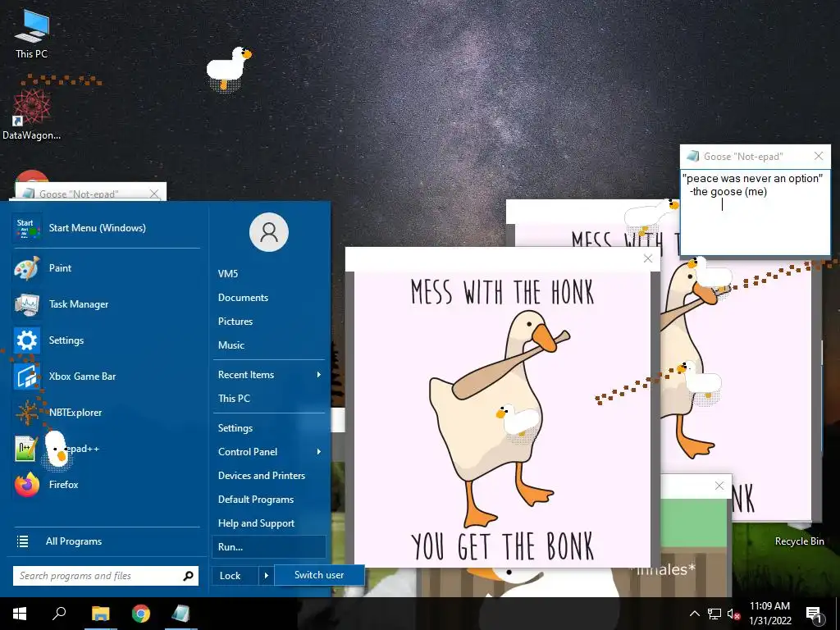Click Search programs and files field

point(106,576)
